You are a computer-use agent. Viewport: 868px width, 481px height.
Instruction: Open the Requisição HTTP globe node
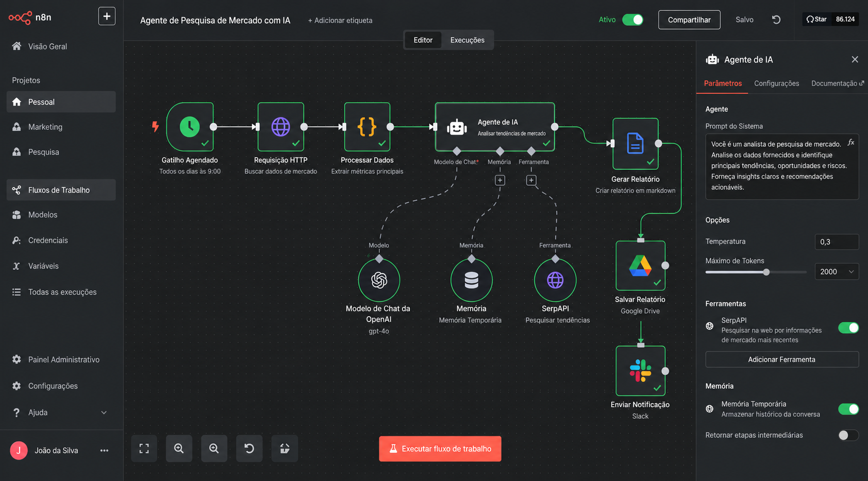281,127
